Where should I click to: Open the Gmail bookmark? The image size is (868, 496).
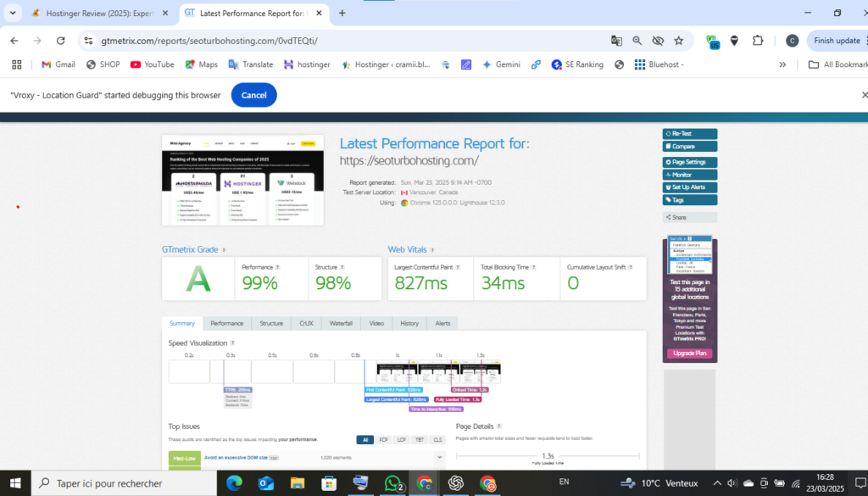coord(58,64)
